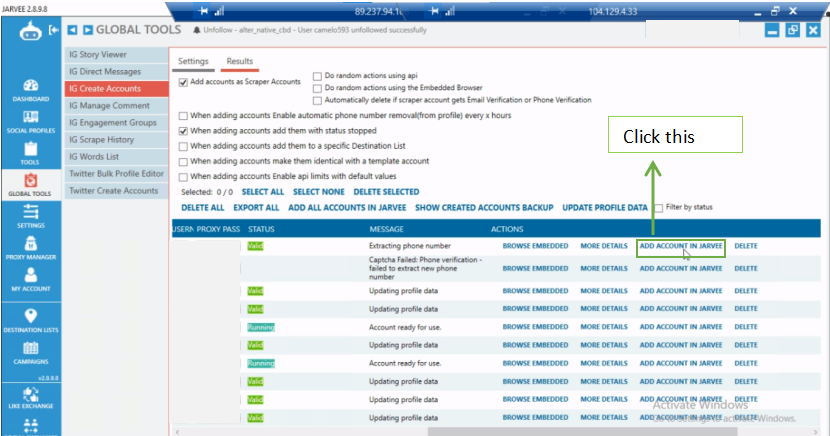Open Like Exchange in the sidebar
The width and height of the screenshot is (830, 436).
pos(31,397)
